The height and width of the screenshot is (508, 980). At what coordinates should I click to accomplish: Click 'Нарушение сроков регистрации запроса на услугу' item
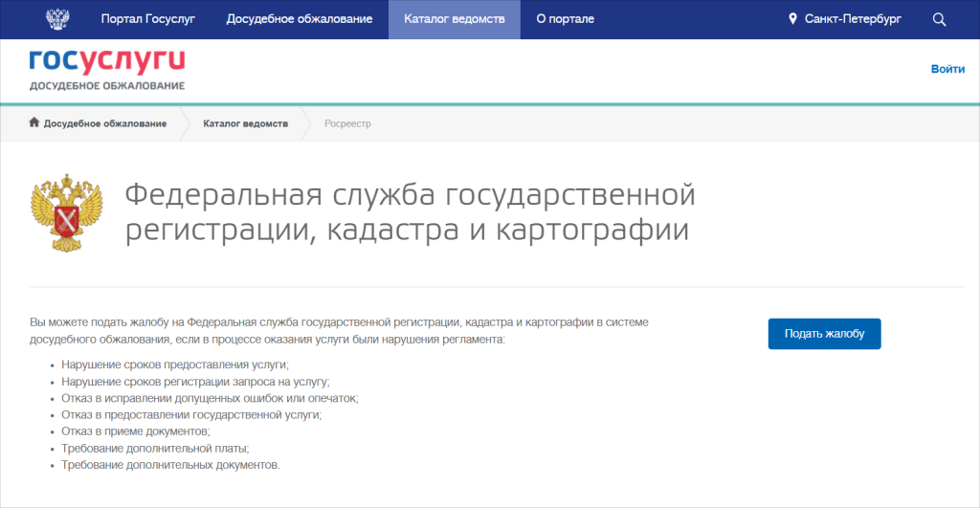(195, 382)
